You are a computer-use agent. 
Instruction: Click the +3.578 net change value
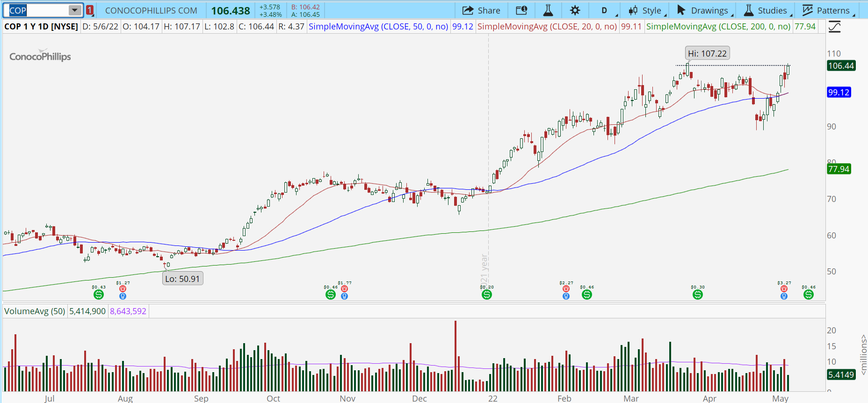pyautogui.click(x=270, y=7)
